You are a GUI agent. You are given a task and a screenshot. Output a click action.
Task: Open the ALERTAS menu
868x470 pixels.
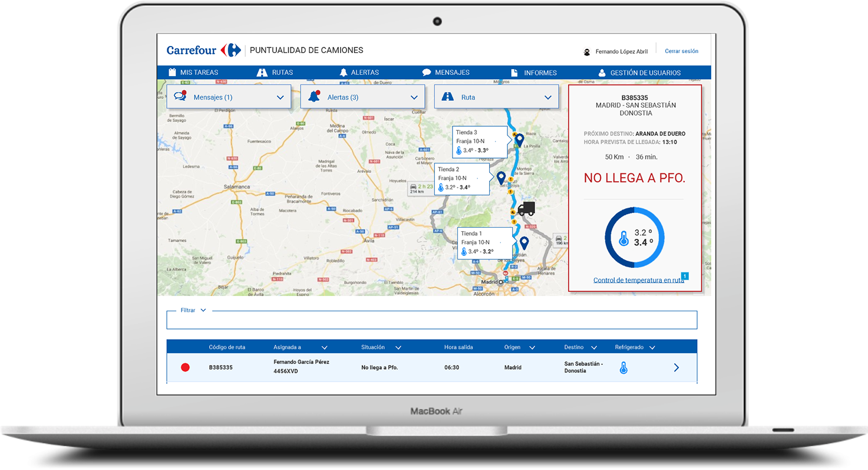[359, 73]
